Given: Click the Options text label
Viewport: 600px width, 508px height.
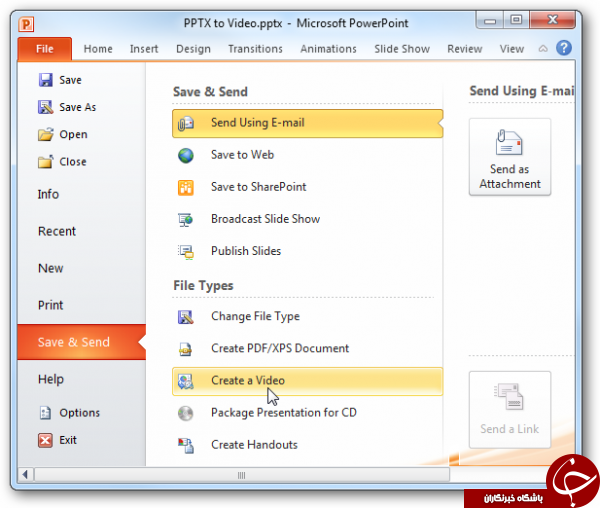Looking at the screenshot, I should point(80,413).
